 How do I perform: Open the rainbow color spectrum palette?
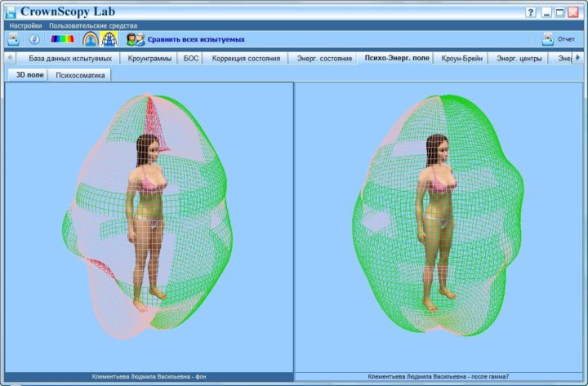62,39
